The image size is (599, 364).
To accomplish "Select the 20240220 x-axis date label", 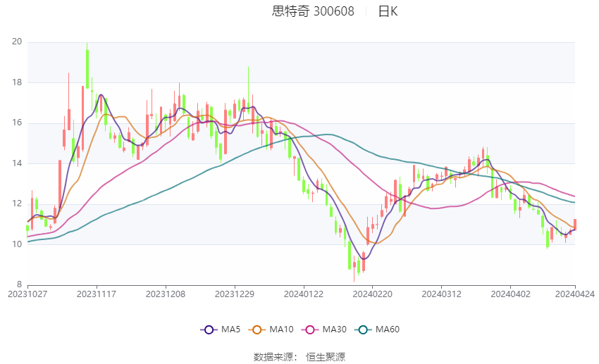I will [x=373, y=294].
